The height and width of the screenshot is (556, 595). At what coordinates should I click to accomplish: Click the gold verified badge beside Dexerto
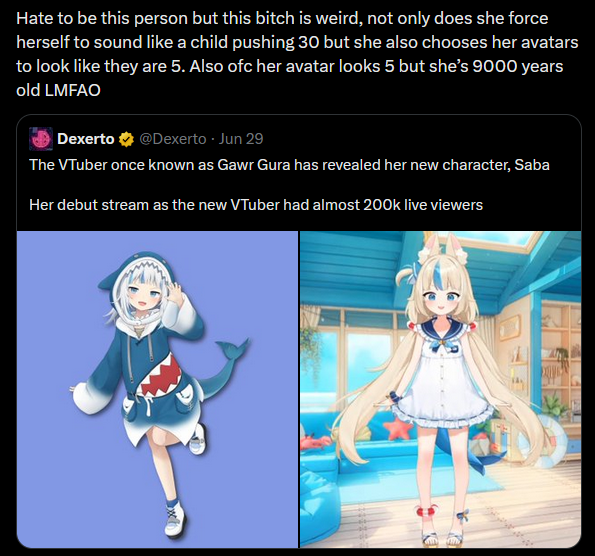point(126,139)
